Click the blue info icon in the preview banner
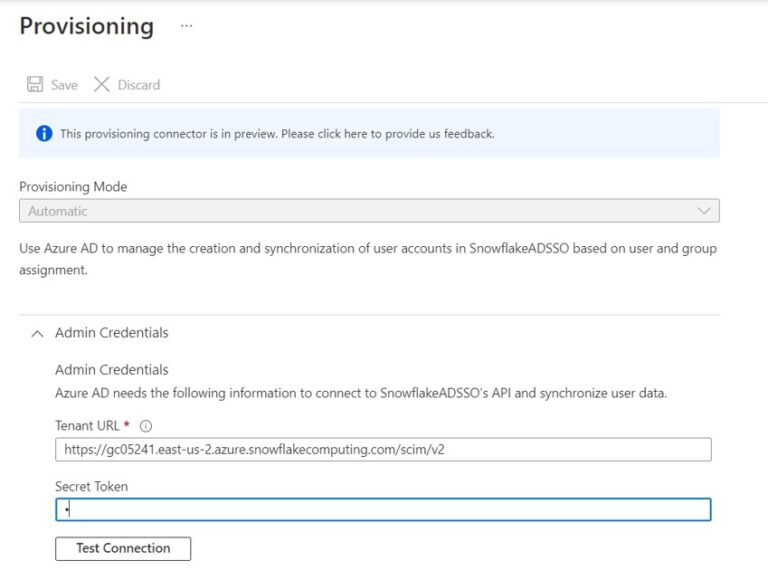768x570 pixels. (44, 133)
